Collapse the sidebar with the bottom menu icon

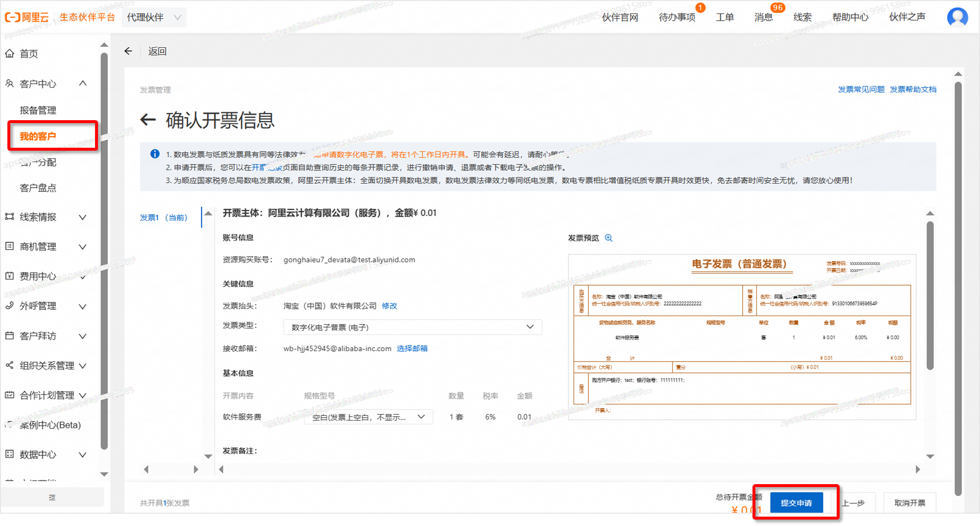(52, 497)
